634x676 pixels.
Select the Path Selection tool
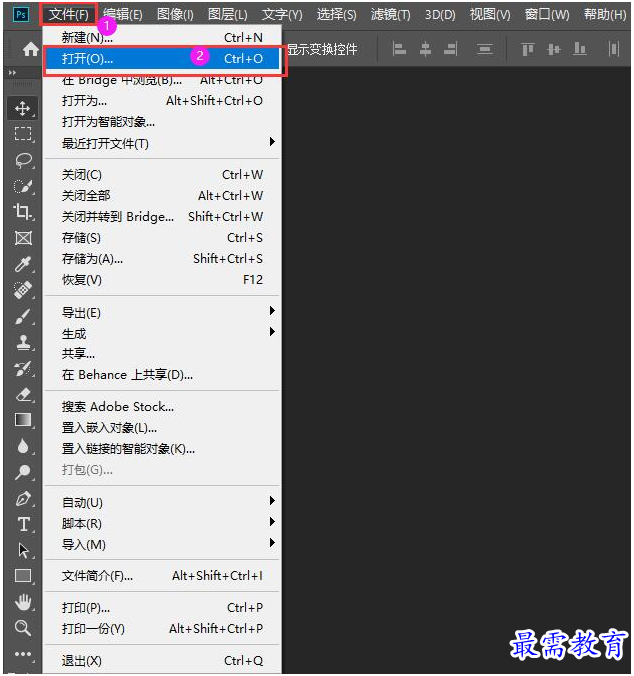[x=23, y=550]
